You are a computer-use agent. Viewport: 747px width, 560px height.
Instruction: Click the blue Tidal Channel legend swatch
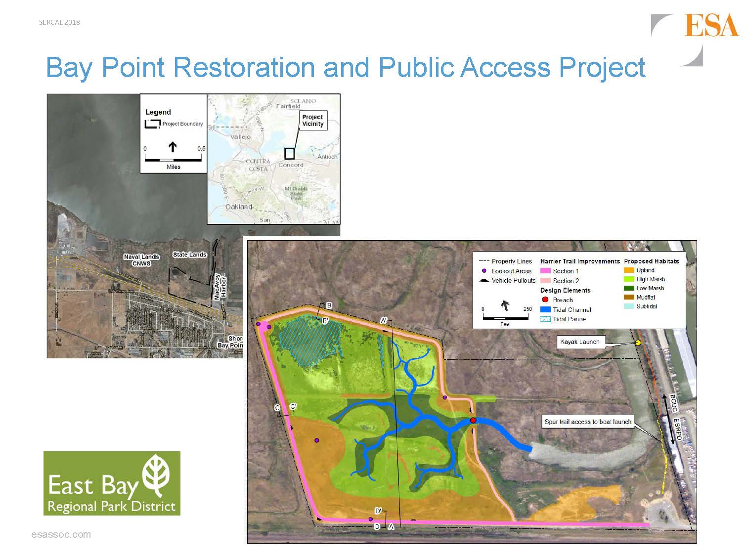coord(545,309)
